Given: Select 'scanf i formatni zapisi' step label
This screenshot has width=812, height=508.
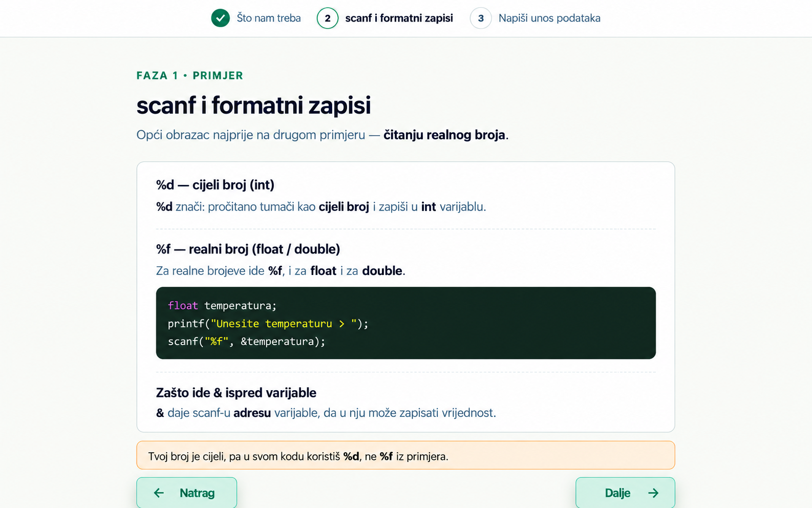Looking at the screenshot, I should (x=399, y=18).
